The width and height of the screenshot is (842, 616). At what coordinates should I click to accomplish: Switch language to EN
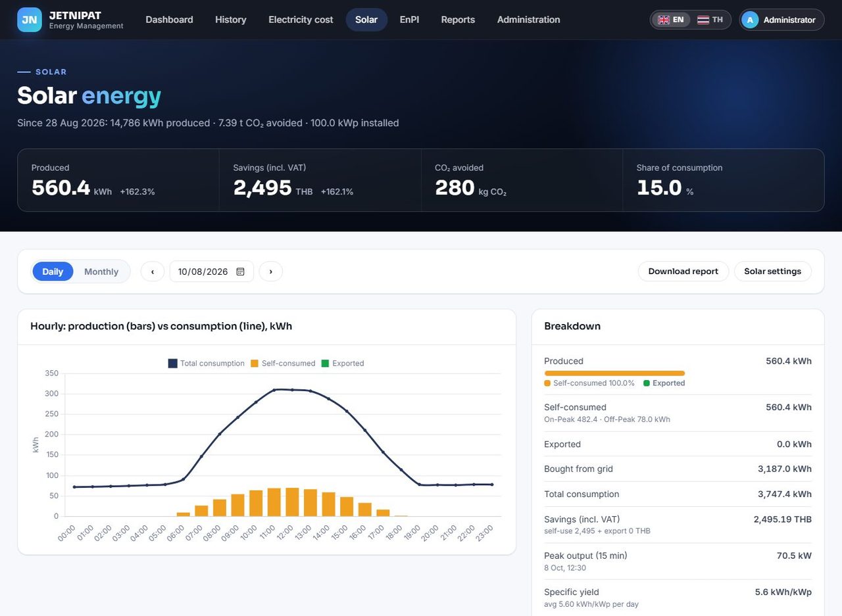(671, 20)
